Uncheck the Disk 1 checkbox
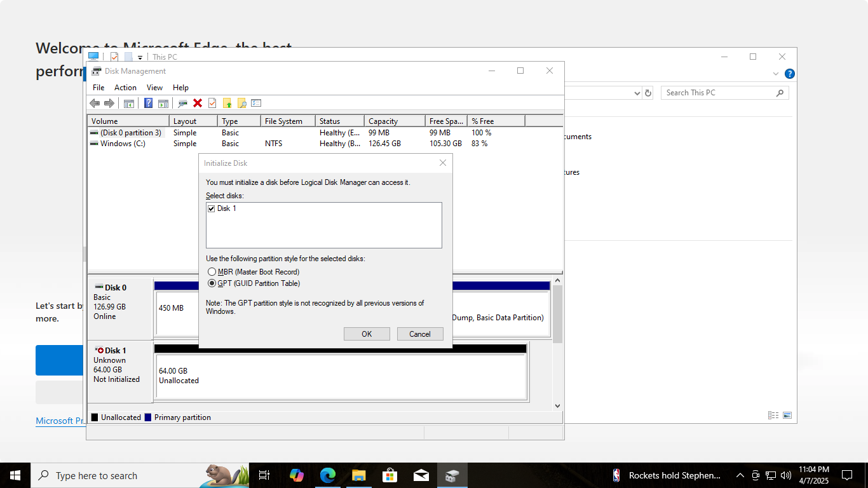 click(x=211, y=208)
